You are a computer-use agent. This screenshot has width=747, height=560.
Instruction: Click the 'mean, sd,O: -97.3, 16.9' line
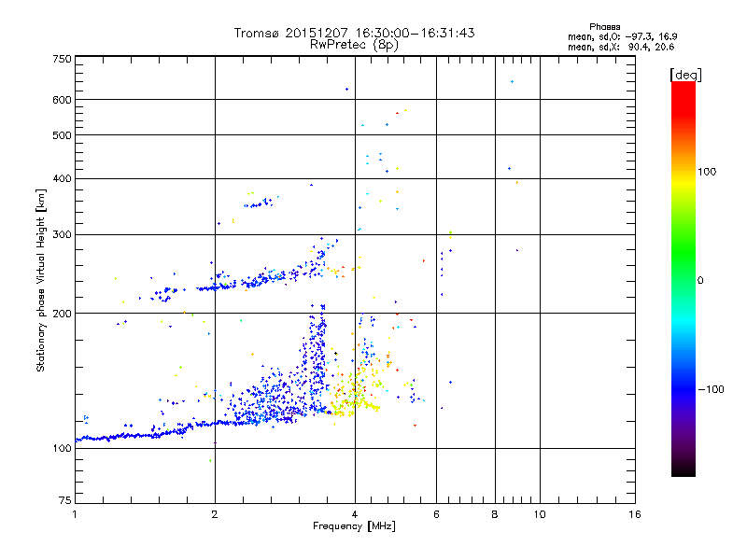point(622,36)
